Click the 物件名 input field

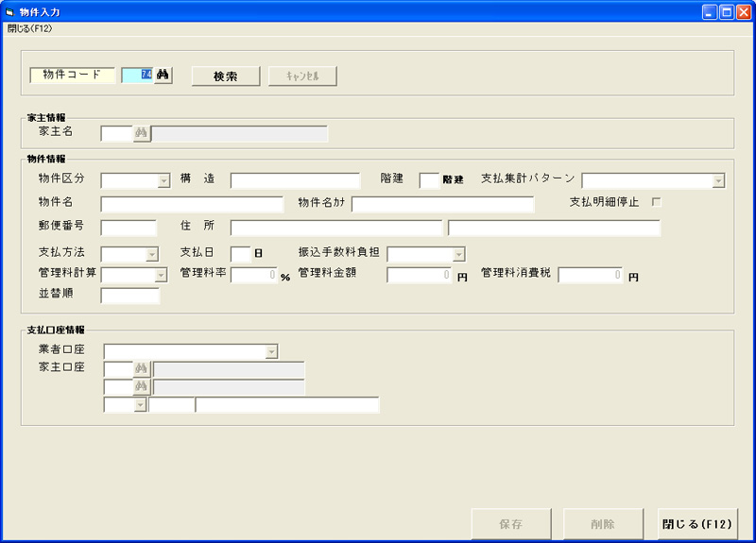(192, 204)
